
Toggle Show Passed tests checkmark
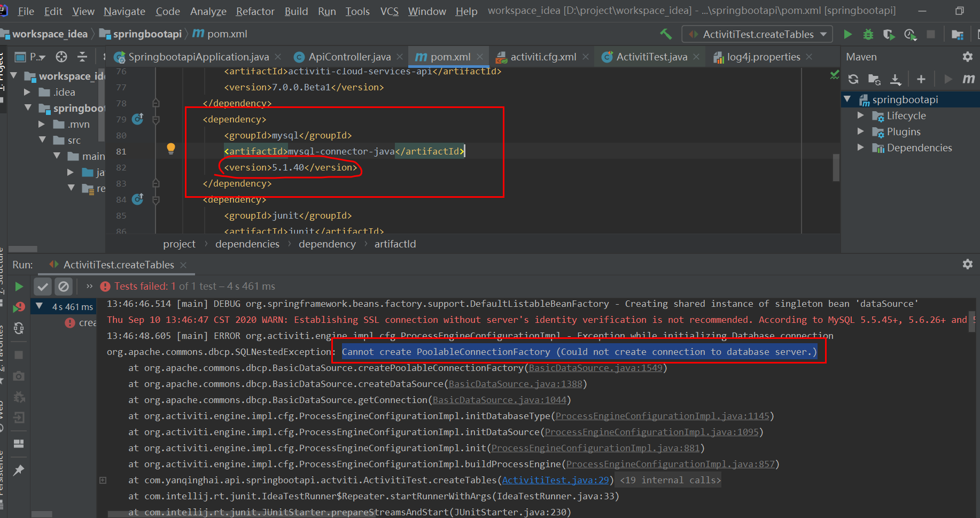pyautogui.click(x=43, y=286)
